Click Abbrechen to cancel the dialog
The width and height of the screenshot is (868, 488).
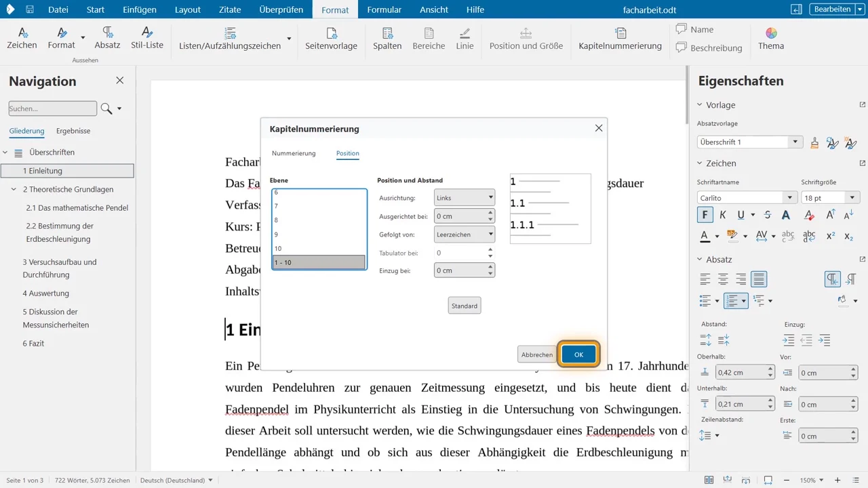point(536,354)
